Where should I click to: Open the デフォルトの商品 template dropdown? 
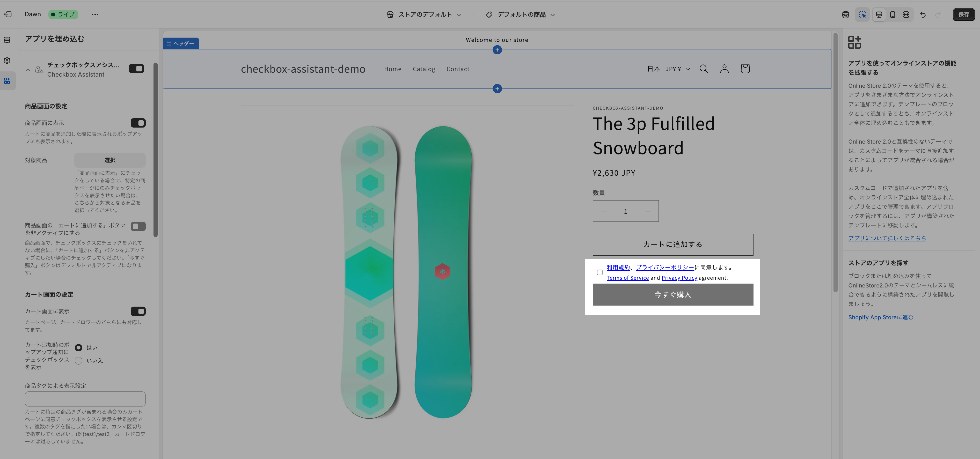[521, 14]
